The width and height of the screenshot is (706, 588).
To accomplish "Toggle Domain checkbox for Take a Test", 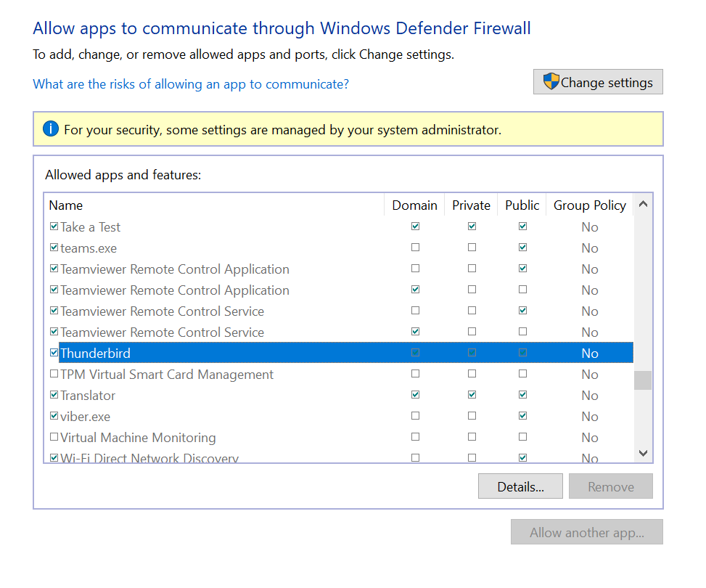I will tap(415, 226).
